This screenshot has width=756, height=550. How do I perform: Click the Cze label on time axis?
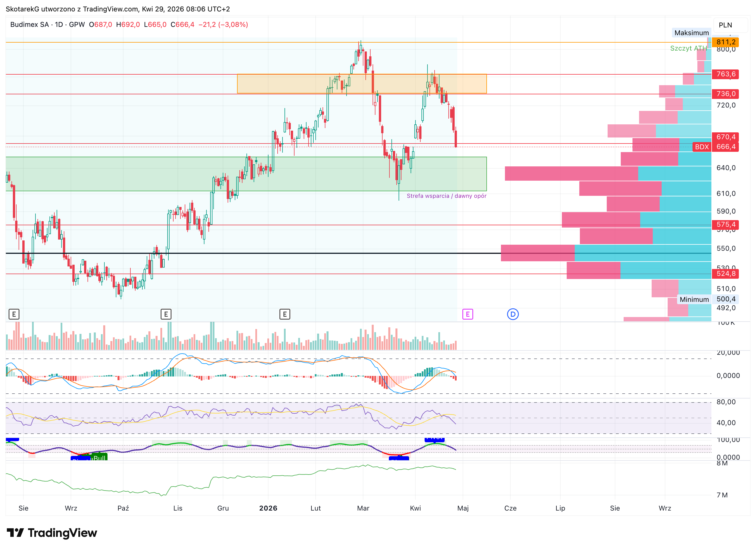pos(510,508)
